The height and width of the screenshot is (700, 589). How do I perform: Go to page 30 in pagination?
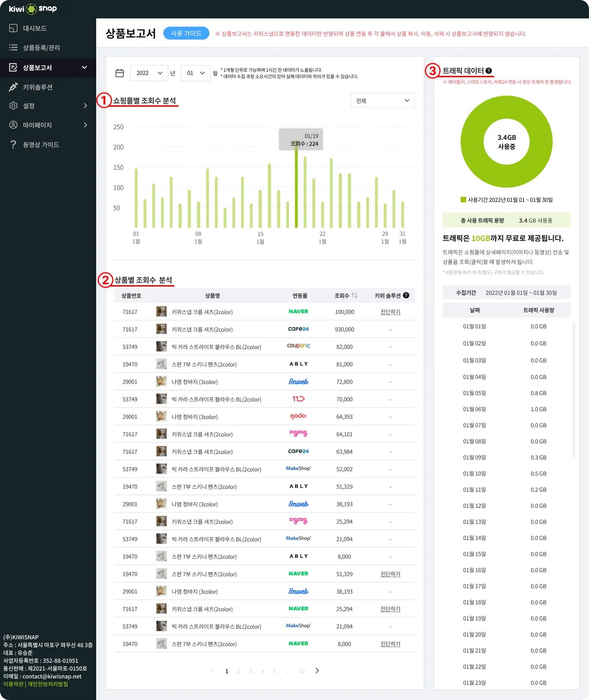[302, 671]
